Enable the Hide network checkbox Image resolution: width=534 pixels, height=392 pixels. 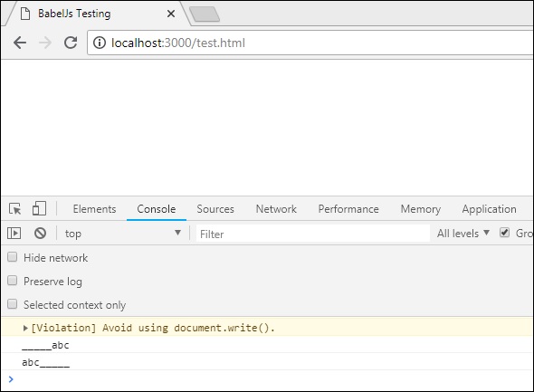pyautogui.click(x=13, y=257)
